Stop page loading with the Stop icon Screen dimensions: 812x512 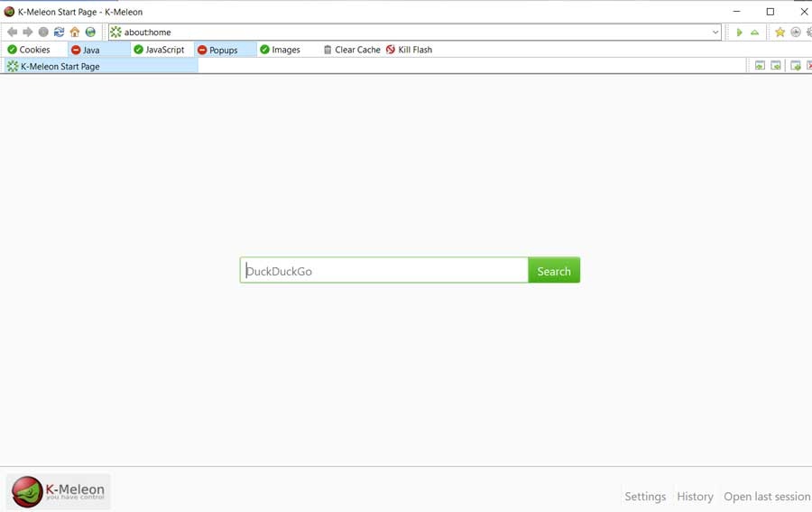click(43, 33)
